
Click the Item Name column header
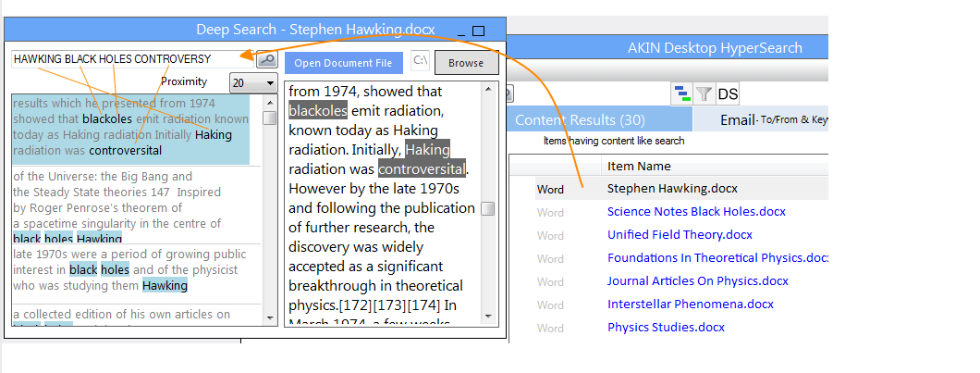(x=639, y=166)
